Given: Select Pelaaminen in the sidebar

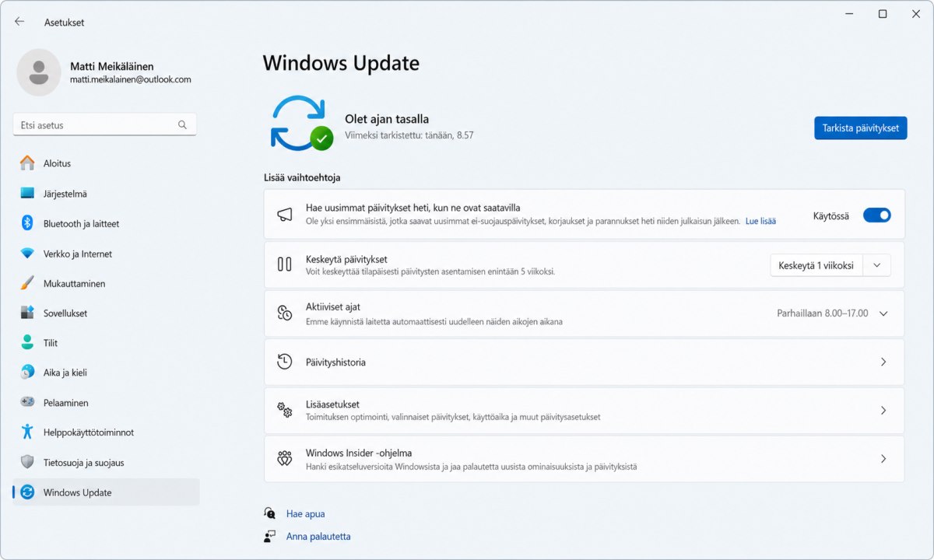Looking at the screenshot, I should (106, 402).
